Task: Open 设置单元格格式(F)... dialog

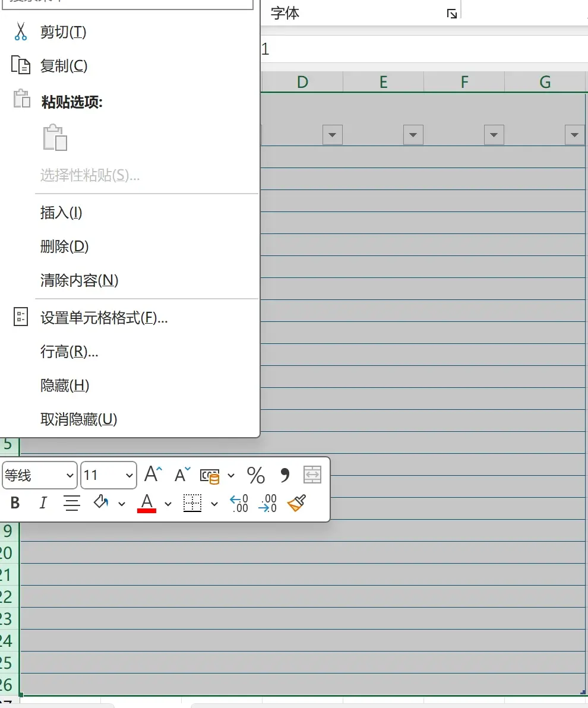Action: click(x=104, y=318)
